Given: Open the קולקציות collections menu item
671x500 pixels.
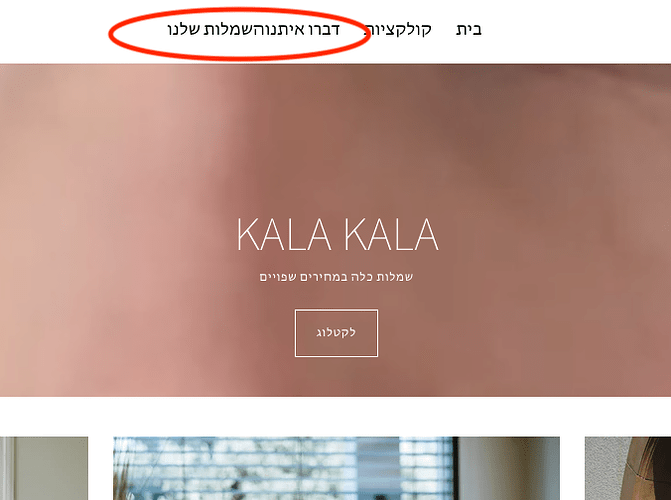Looking at the screenshot, I should (398, 30).
